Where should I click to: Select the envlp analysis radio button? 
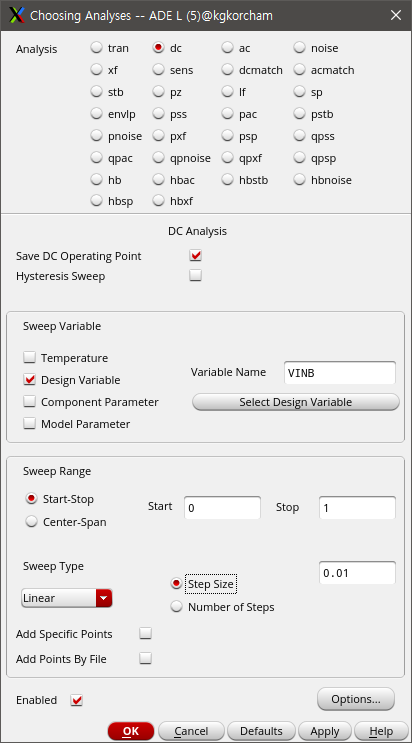[x=97, y=114]
